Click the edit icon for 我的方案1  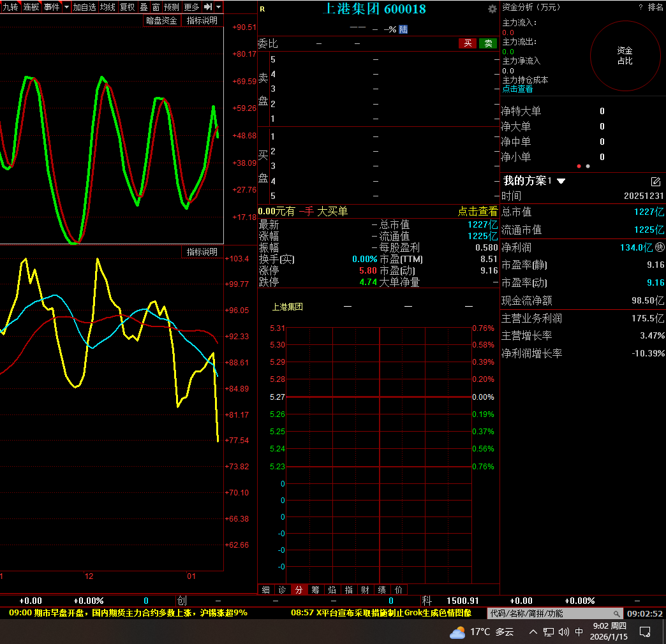point(655,182)
